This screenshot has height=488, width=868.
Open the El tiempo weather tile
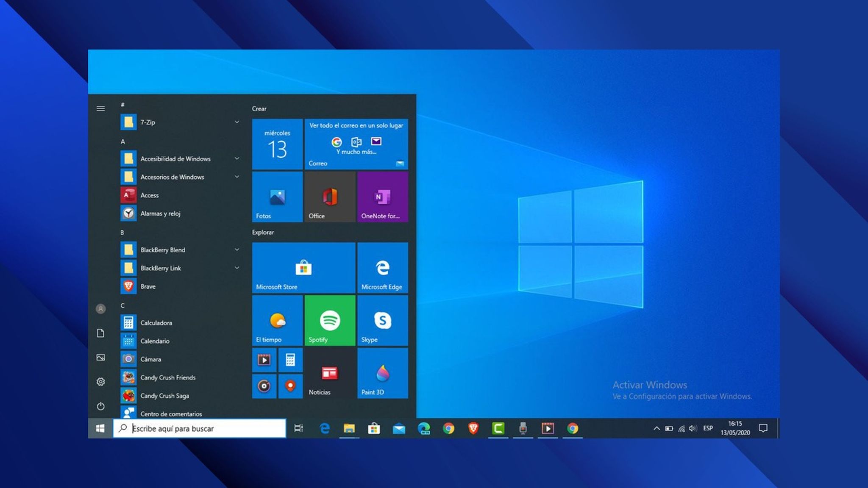point(277,321)
